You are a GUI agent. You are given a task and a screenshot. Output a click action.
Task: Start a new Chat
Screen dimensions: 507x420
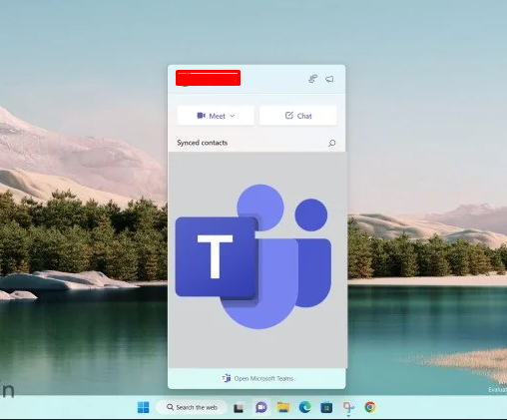(x=298, y=116)
